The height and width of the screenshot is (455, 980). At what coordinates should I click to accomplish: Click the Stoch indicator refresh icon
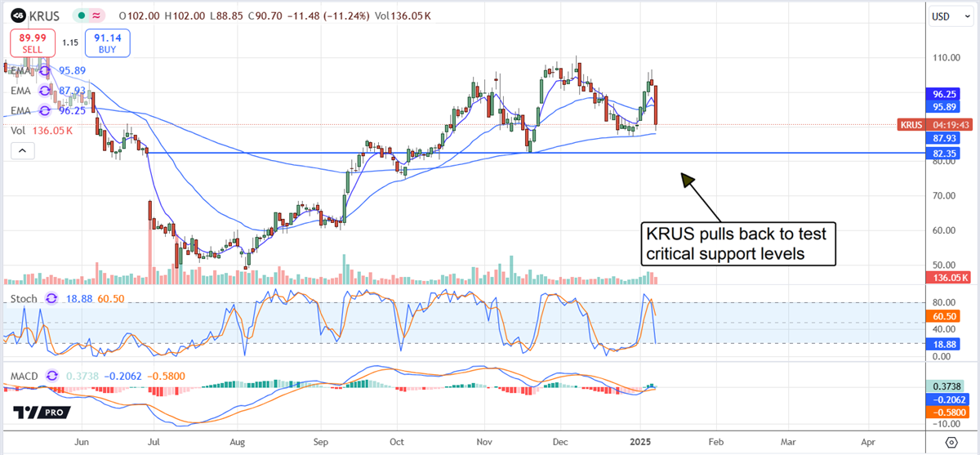pos(51,299)
